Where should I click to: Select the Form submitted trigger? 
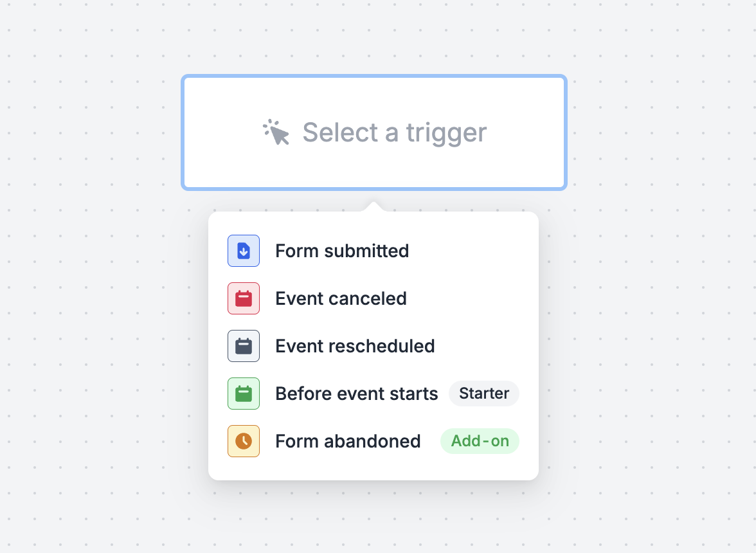click(373, 251)
